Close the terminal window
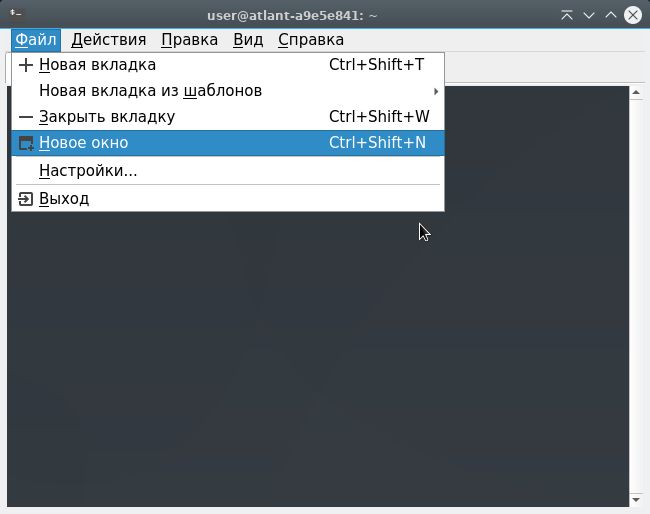Screen dimensions: 650x514 (x=633, y=15)
